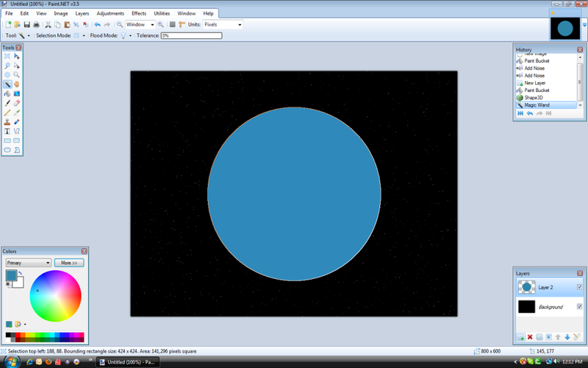The image size is (588, 368).
Task: Click the Shape3D history entry
Action: 535,98
